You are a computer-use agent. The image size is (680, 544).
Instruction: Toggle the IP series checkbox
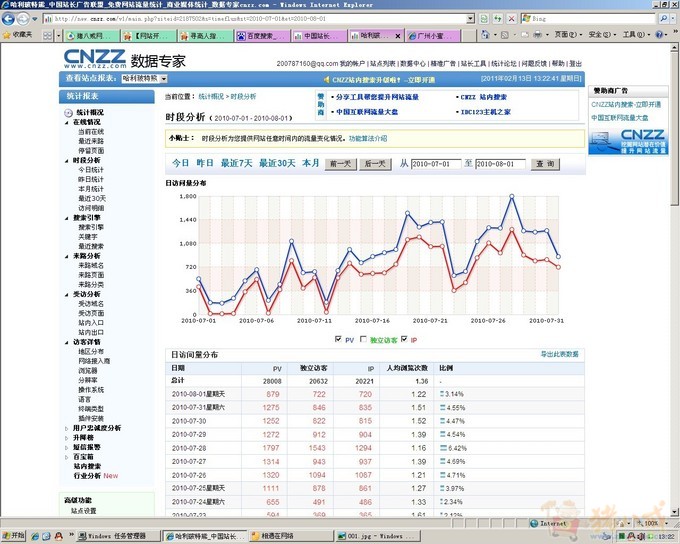(403, 340)
